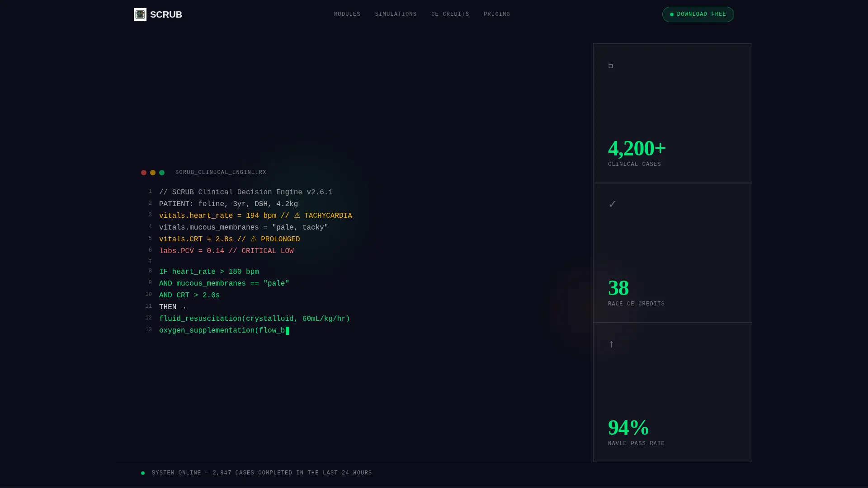Click the Download Free button
This screenshot has height=488, width=868.
point(698,14)
